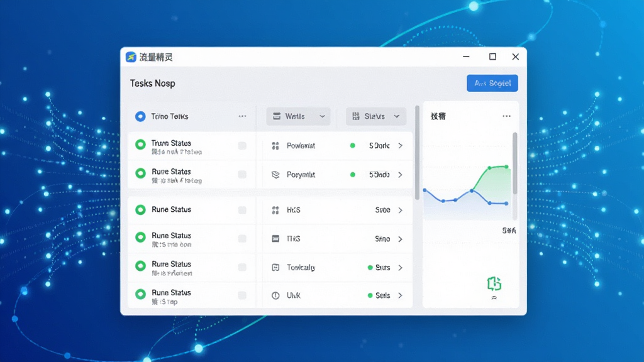Click the task list vertical scrollbar
The image size is (644, 362).
coord(418,153)
